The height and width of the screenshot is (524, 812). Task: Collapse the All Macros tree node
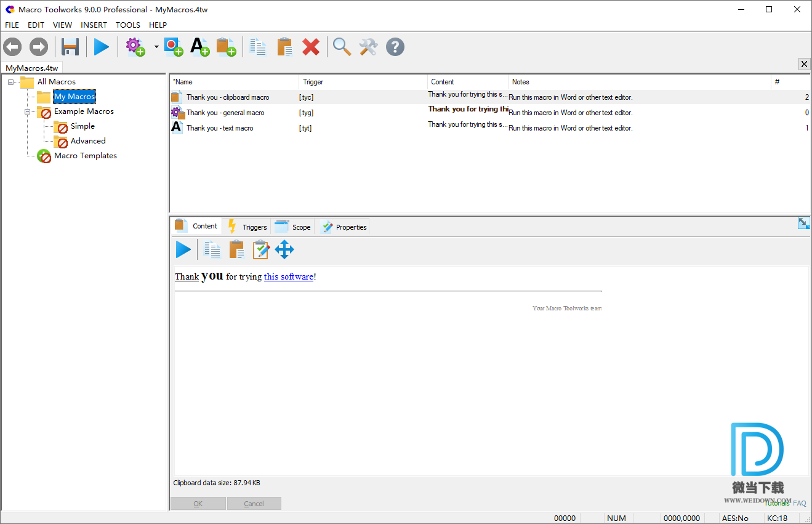click(11, 82)
